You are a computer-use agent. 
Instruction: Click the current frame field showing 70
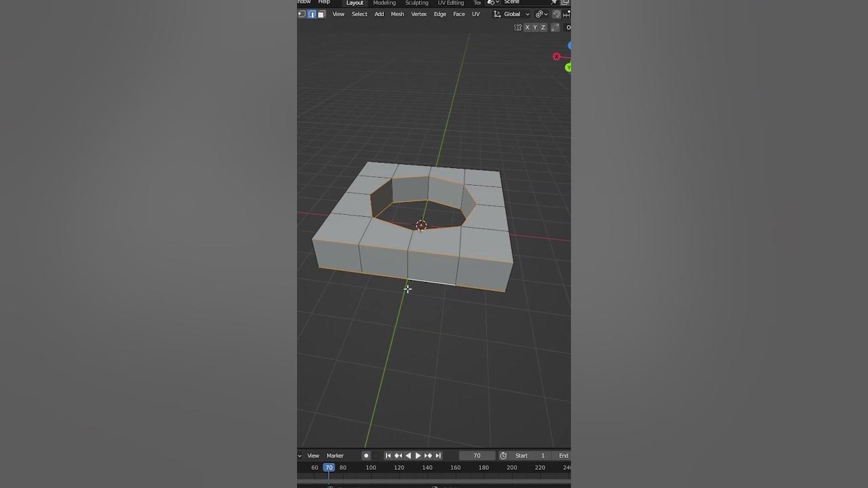pyautogui.click(x=477, y=455)
